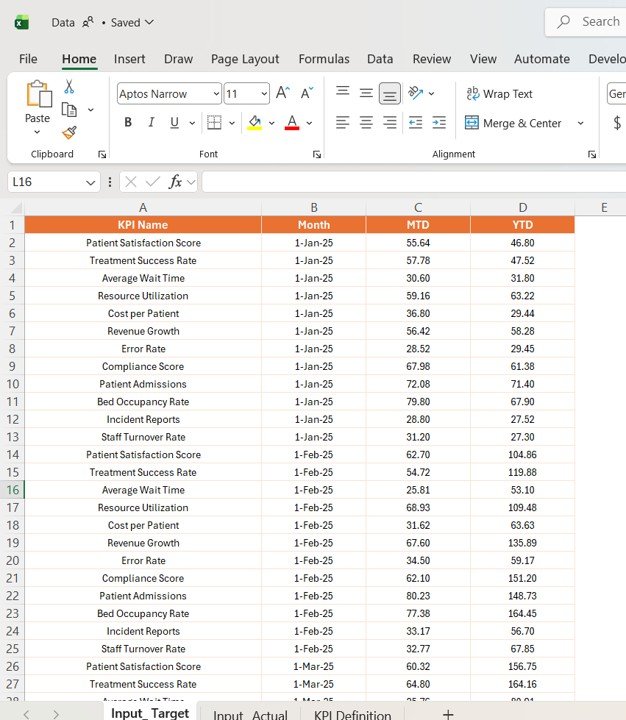Select row 16 header

click(x=12, y=490)
